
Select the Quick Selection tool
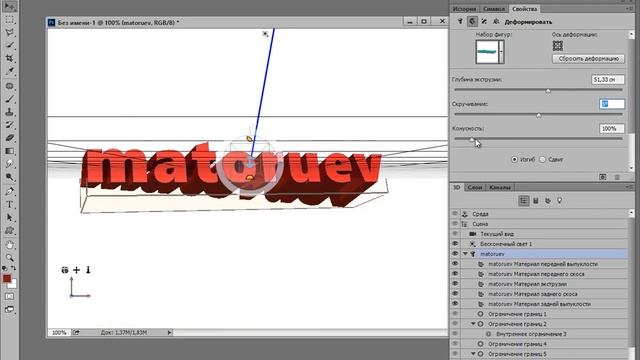(x=9, y=45)
